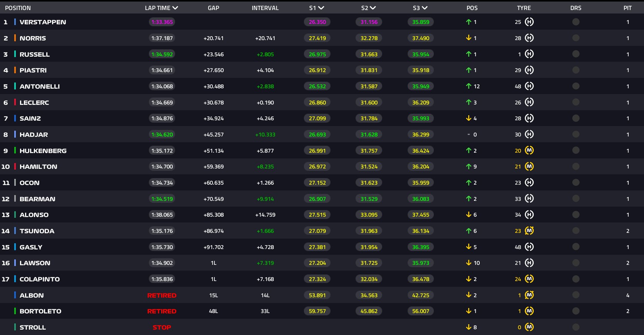
Task: Expand the LAP TIME column dropdown
Action: [175, 8]
